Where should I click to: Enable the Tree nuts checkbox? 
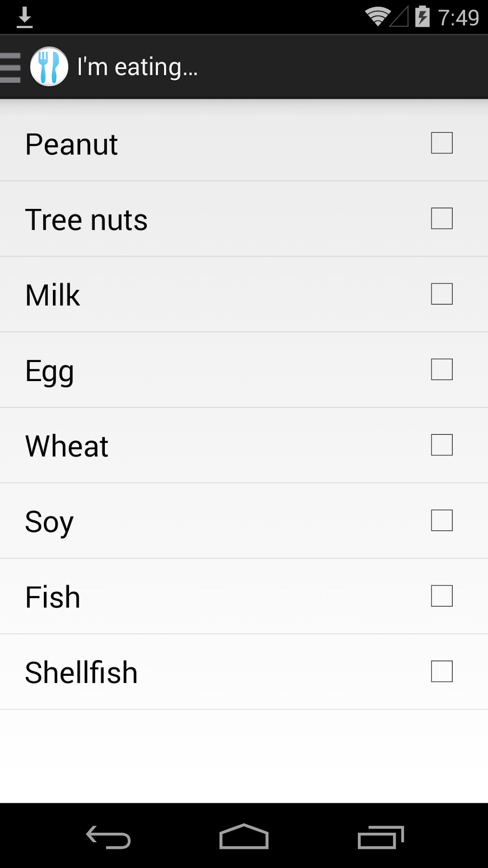pyautogui.click(x=441, y=218)
